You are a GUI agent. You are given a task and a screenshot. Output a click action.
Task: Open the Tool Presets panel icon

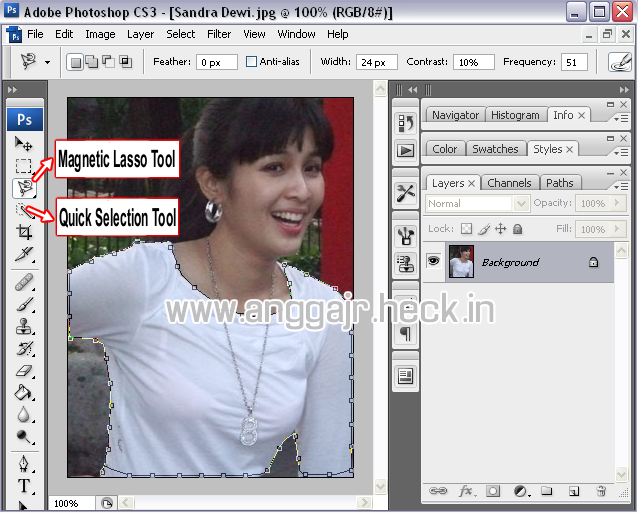(405, 193)
